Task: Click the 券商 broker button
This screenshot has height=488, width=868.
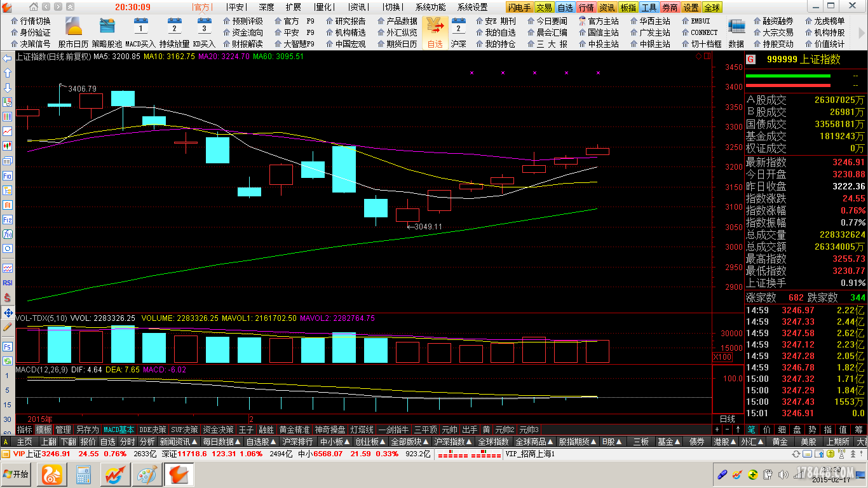Action: coord(669,8)
